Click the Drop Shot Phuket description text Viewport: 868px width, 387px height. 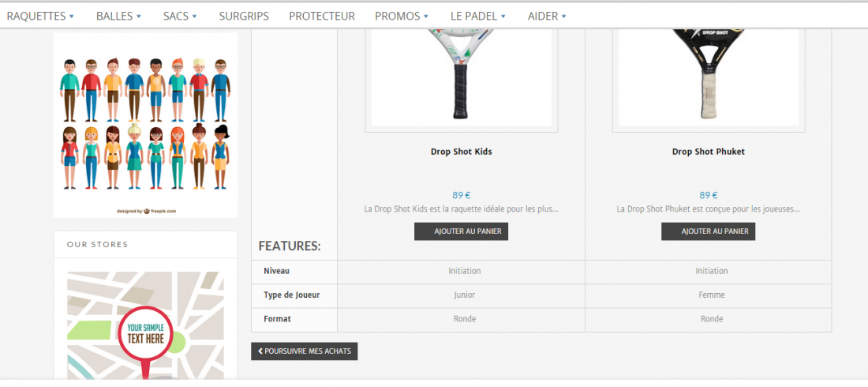[x=709, y=209]
